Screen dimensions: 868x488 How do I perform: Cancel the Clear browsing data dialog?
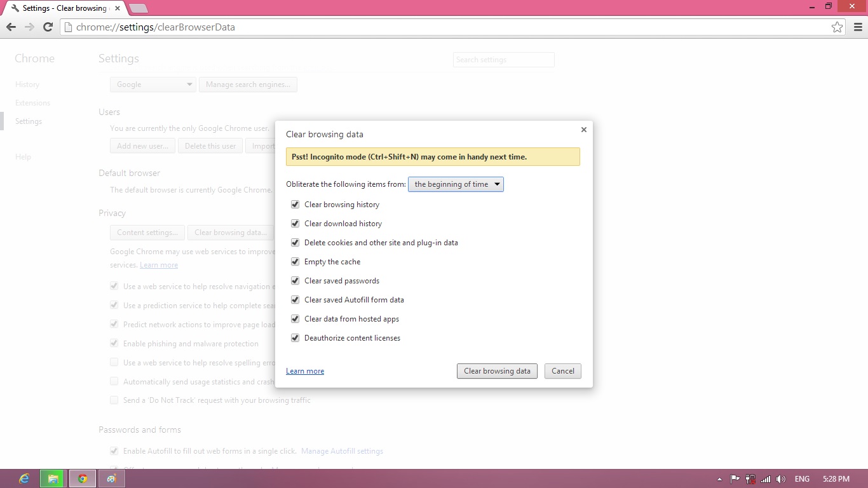(563, 371)
